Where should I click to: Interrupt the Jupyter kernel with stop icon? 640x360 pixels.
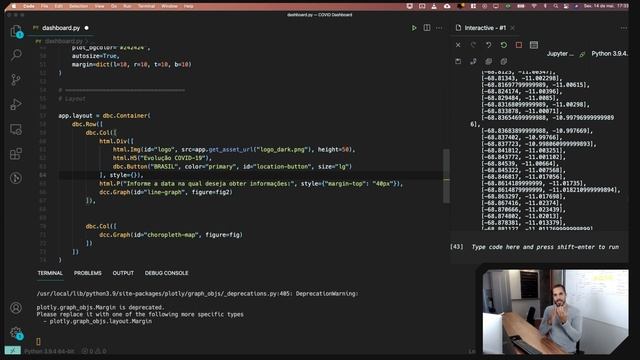(519, 45)
